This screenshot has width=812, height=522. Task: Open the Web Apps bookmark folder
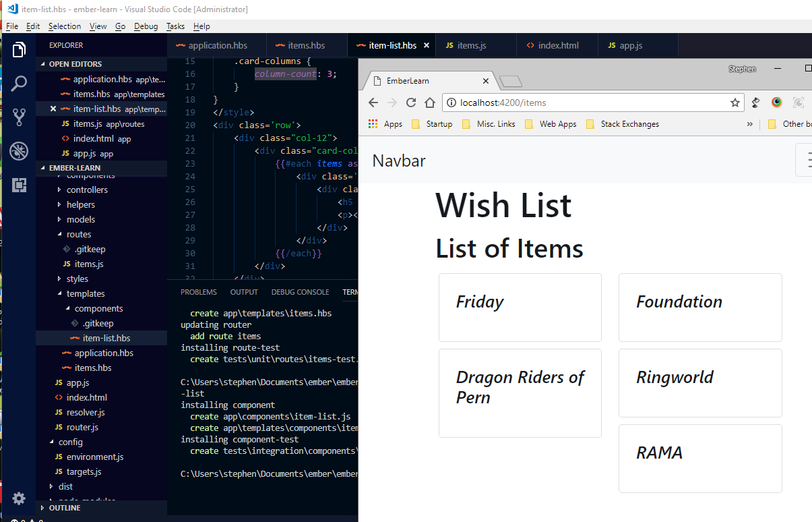coord(550,124)
